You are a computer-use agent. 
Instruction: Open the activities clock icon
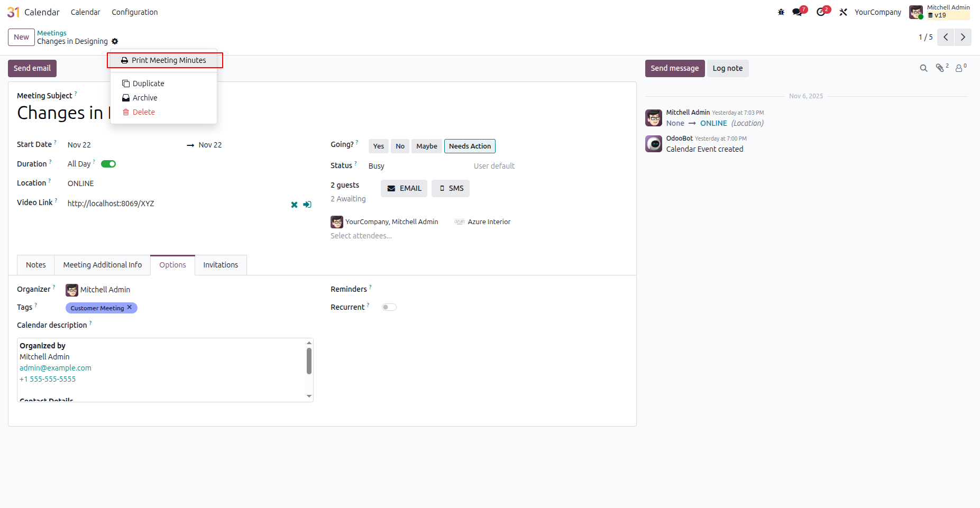[821, 12]
